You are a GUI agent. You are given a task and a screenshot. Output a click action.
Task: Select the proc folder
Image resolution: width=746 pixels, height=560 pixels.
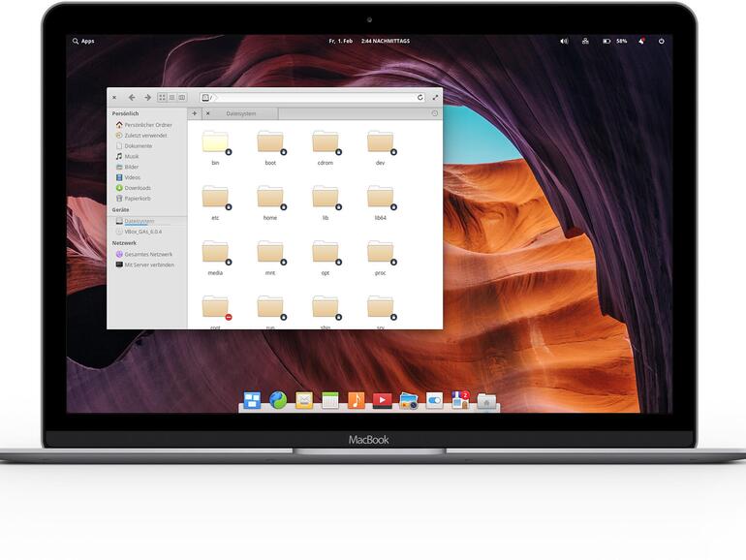coord(380,259)
